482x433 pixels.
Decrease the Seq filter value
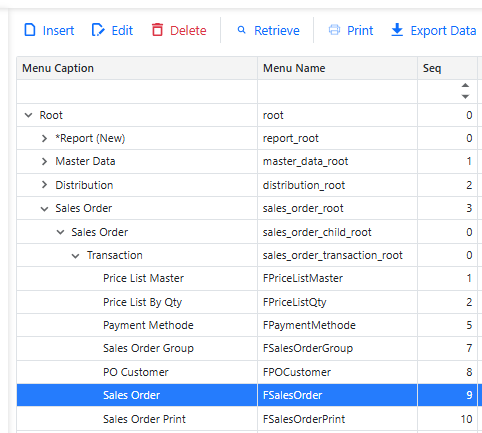click(x=465, y=97)
